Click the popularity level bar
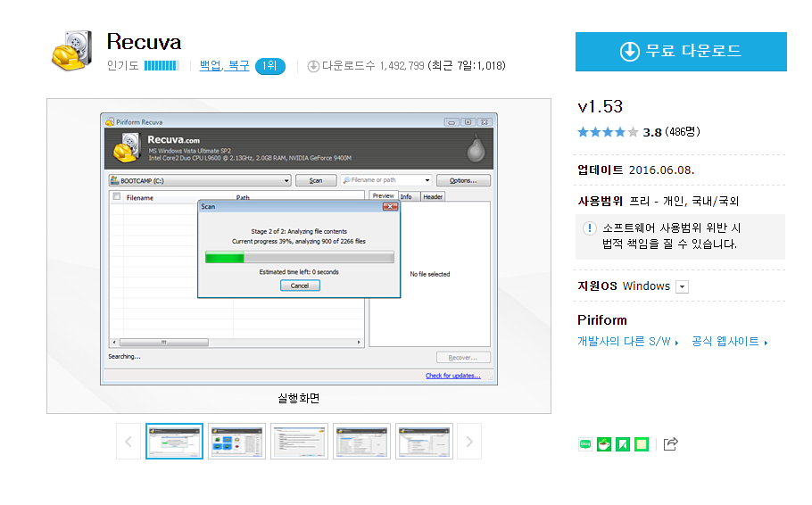812x505 pixels. pyautogui.click(x=162, y=66)
